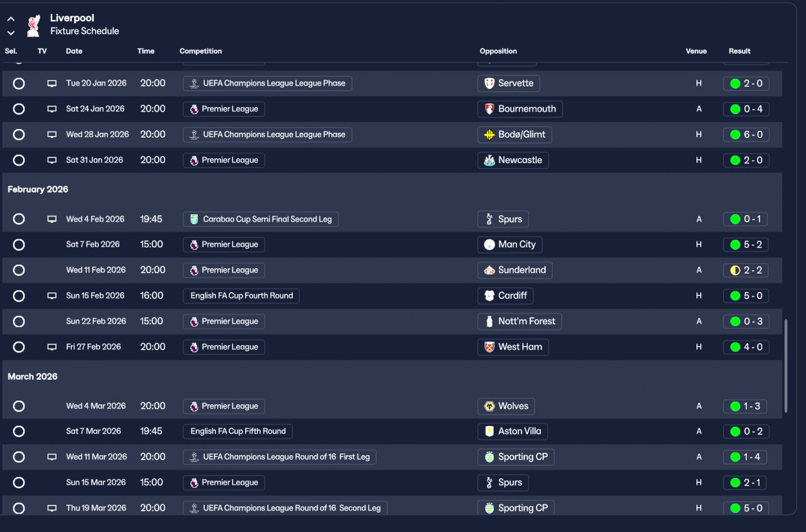Open the 2 - 2 result against Sunderland
This screenshot has height=532, width=806.
pyautogui.click(x=746, y=270)
